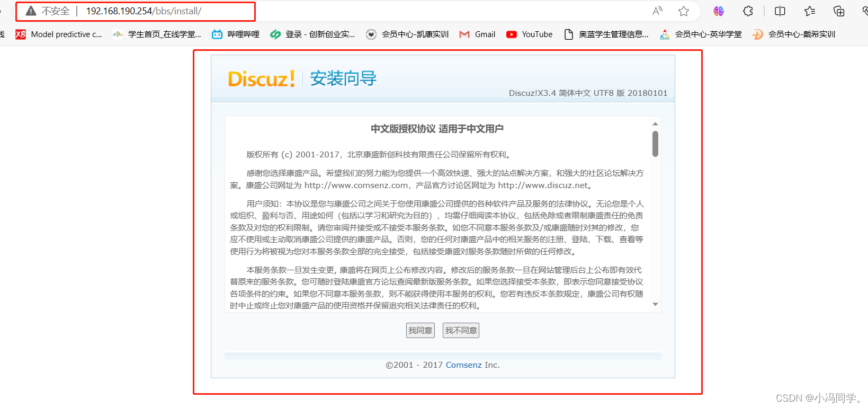The width and height of the screenshot is (868, 408).
Task: Click the 凯康实训 bookmark favicon
Action: (x=371, y=34)
